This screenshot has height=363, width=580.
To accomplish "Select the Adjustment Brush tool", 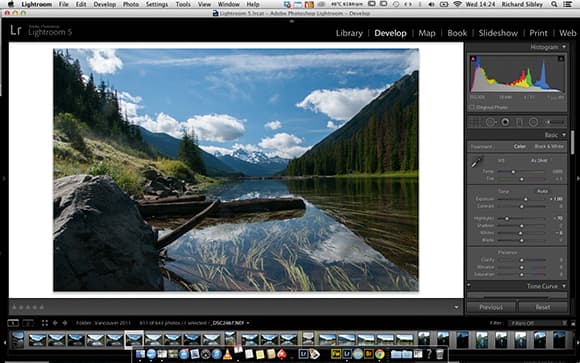I will 553,122.
